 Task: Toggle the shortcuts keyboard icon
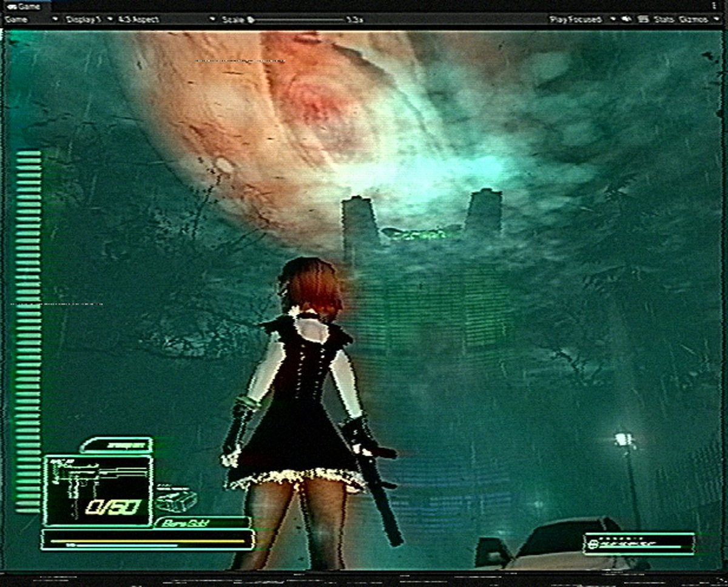[642, 19]
